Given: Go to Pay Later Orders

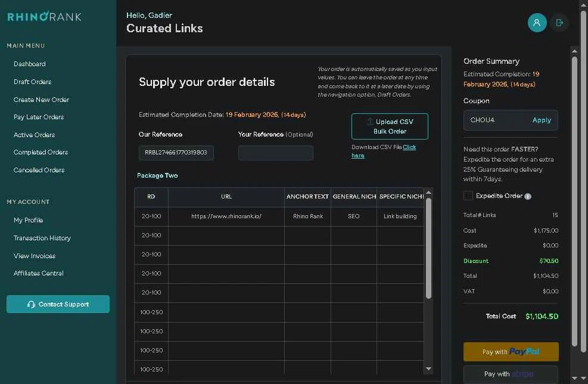Looking at the screenshot, I should tap(39, 117).
